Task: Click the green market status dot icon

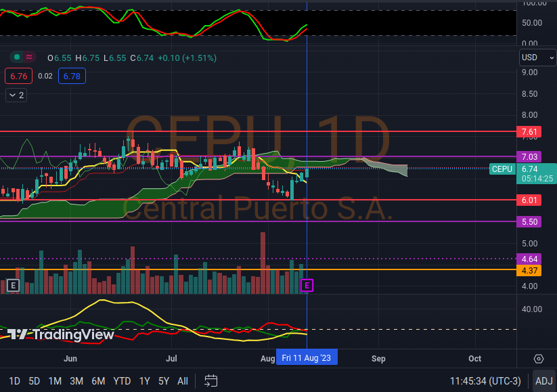Action: pyautogui.click(x=16, y=57)
